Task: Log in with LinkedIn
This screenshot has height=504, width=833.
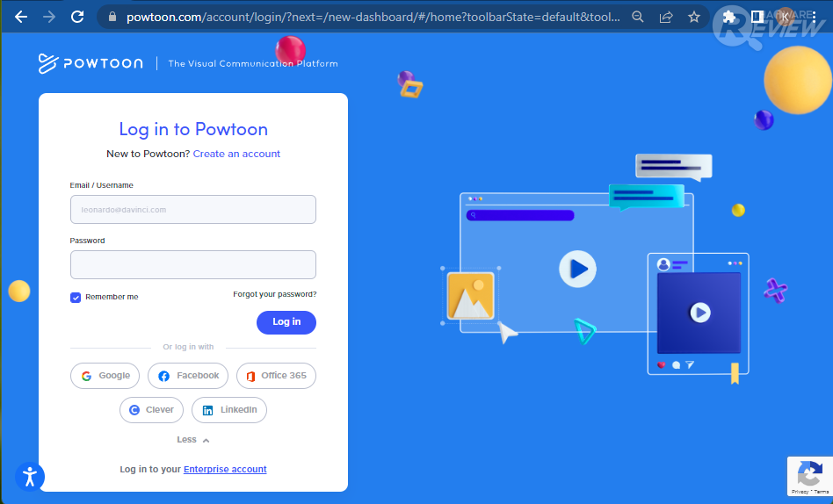Action: pyautogui.click(x=229, y=410)
